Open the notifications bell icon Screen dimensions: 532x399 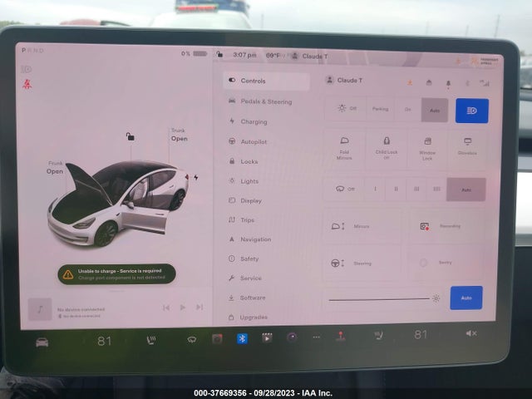point(448,83)
